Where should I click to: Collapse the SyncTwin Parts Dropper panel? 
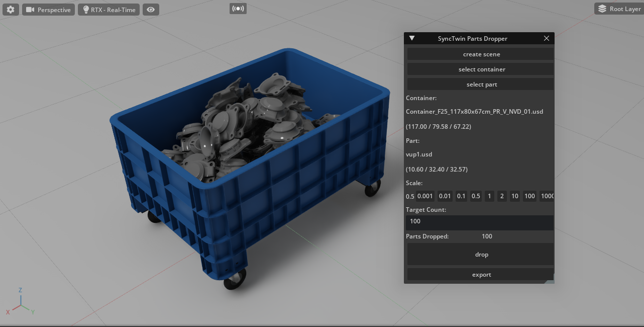coord(412,38)
